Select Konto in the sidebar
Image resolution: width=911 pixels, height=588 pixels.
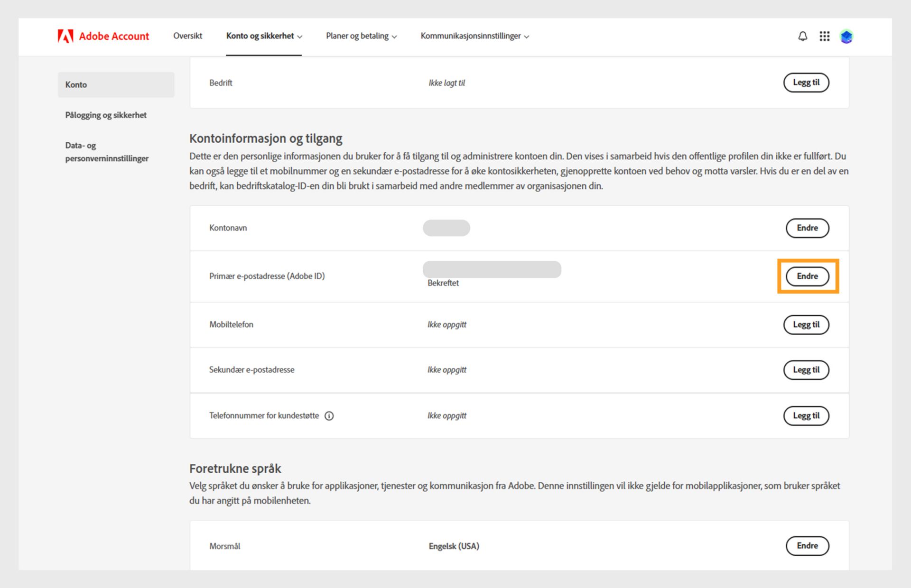[x=116, y=85]
